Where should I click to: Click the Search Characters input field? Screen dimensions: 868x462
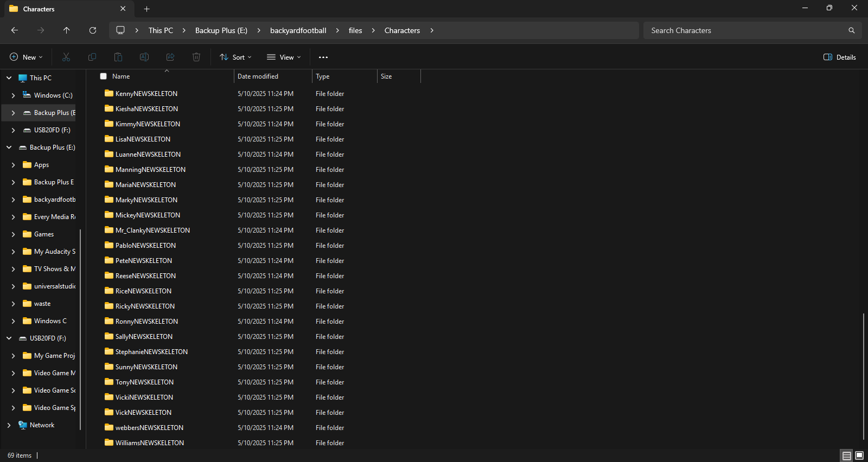pos(746,30)
